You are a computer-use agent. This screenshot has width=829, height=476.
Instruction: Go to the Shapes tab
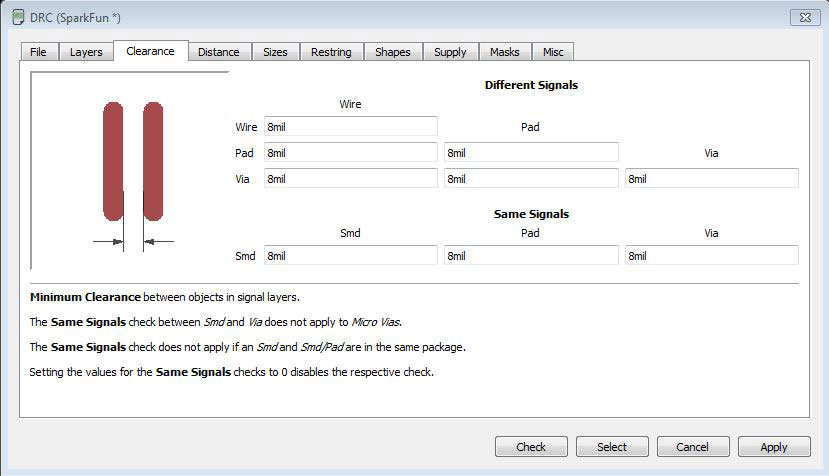[x=393, y=52]
